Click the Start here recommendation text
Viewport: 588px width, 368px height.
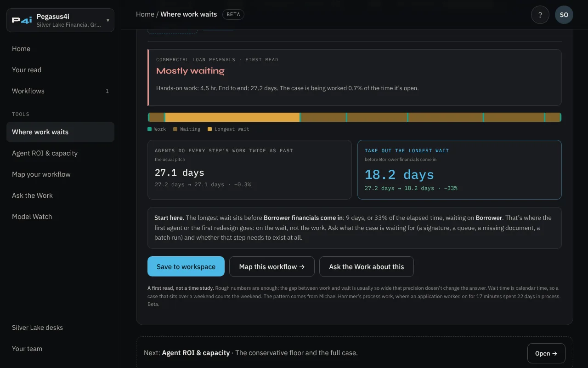point(354,228)
